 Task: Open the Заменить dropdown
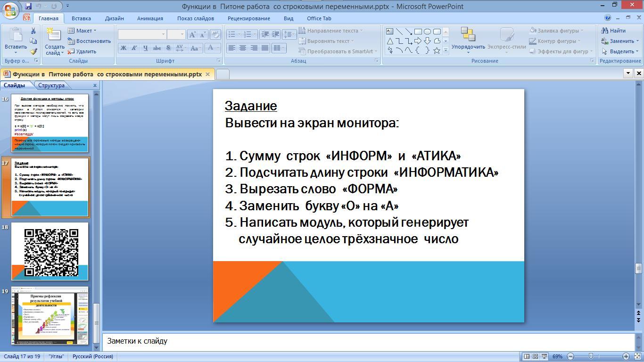pyautogui.click(x=621, y=41)
